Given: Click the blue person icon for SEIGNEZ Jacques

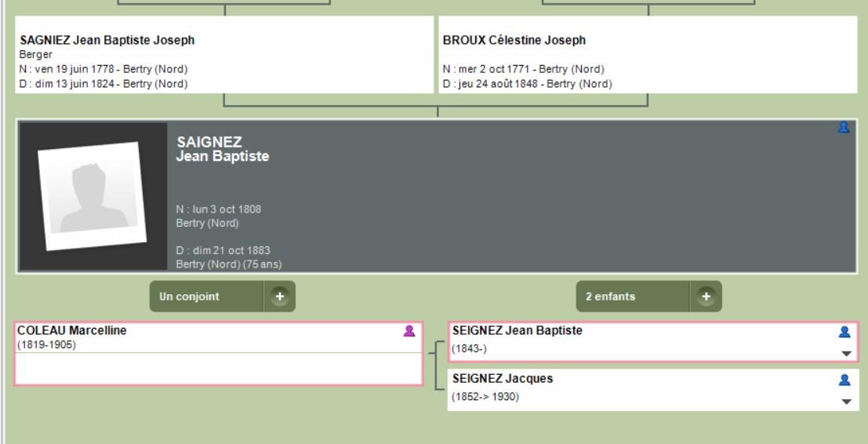Looking at the screenshot, I should [x=844, y=380].
